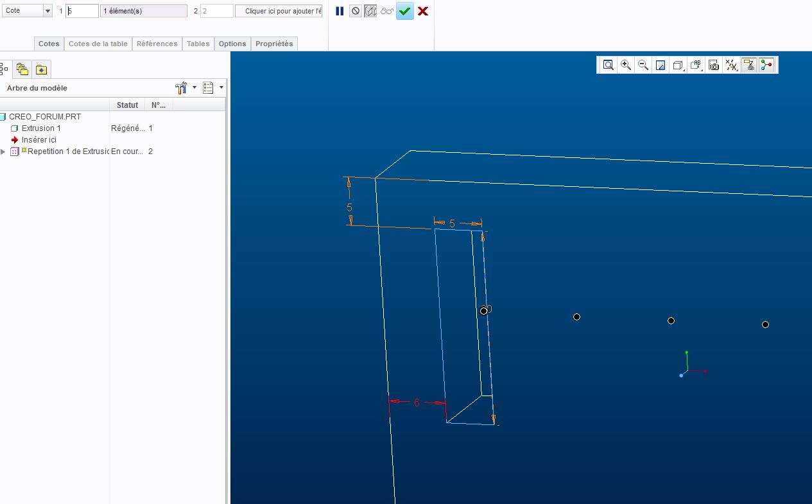Open the datum display filters dropdown

(x=731, y=65)
